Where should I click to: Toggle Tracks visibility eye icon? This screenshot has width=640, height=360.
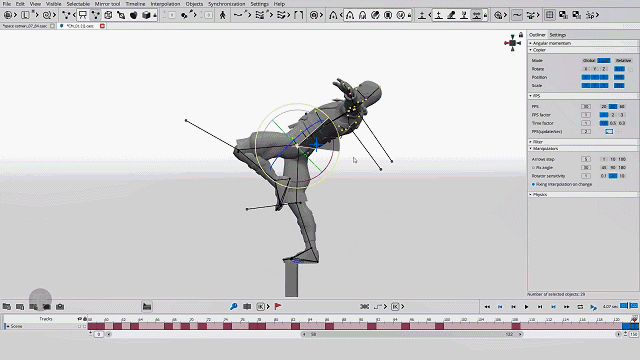(x=80, y=319)
